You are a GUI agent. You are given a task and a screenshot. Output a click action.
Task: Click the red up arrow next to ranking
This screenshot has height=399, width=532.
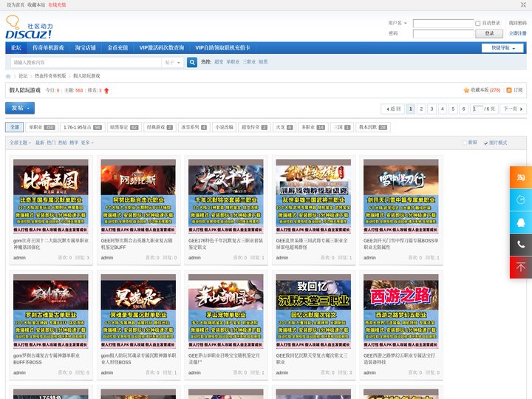(106, 91)
